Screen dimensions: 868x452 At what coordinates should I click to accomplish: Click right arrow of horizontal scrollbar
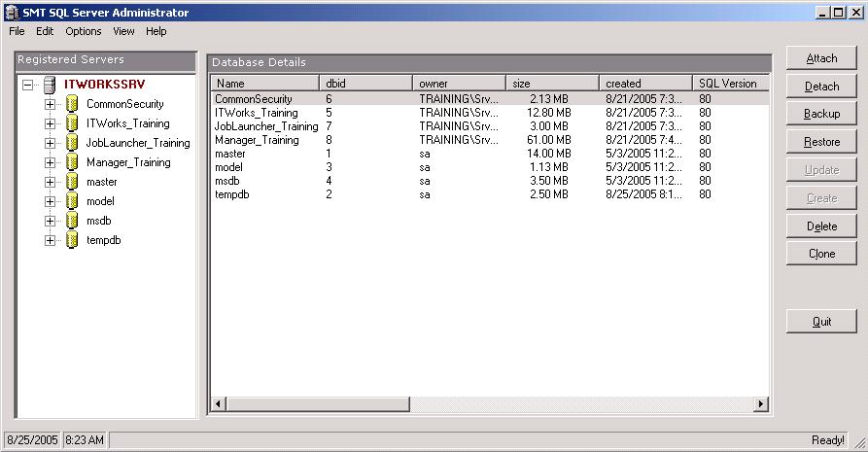[x=761, y=403]
